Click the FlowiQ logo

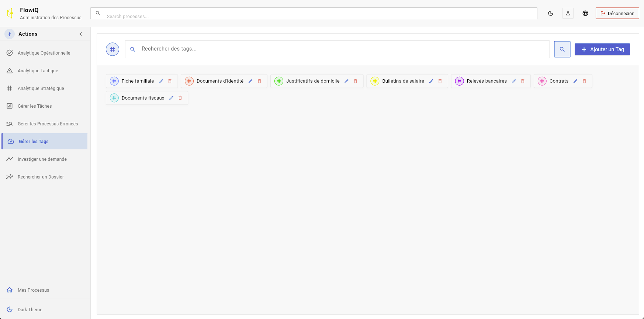(x=10, y=13)
